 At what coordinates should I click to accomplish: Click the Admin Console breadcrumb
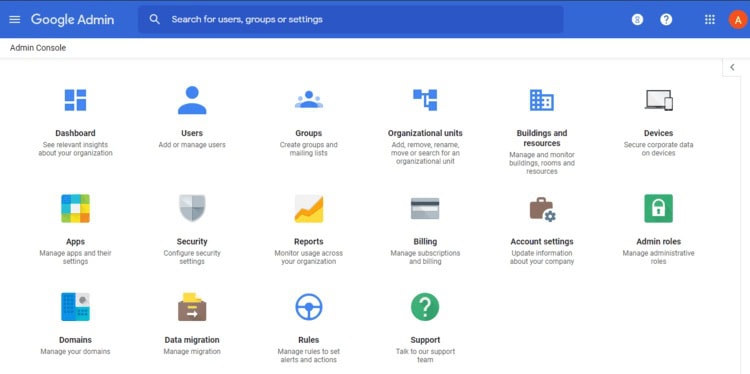pos(38,48)
